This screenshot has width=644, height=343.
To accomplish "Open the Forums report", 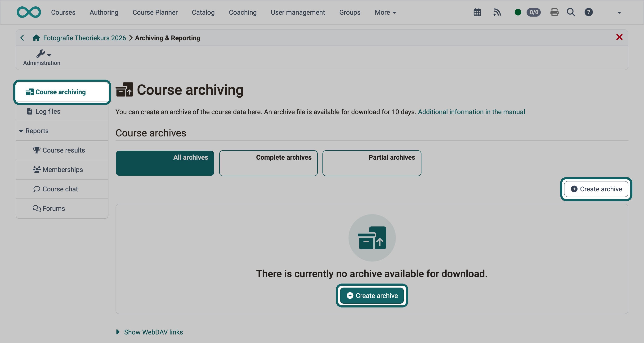I will pyautogui.click(x=62, y=208).
